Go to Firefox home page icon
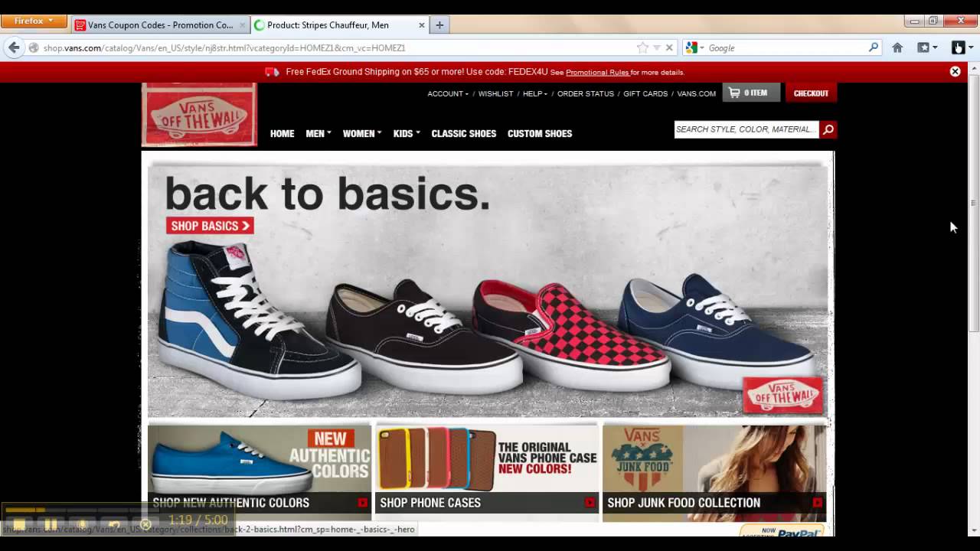The height and width of the screenshot is (551, 980). (897, 47)
